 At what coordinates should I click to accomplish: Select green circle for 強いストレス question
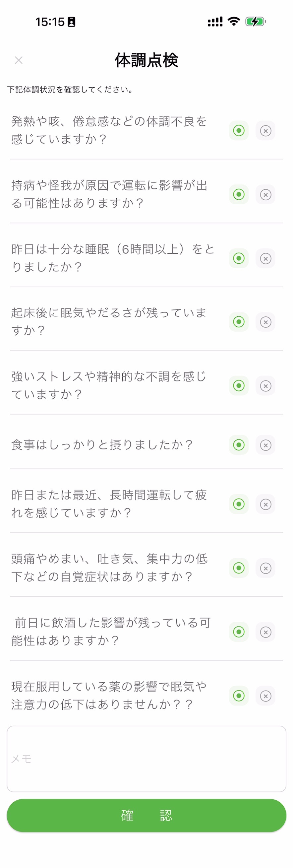pos(239,385)
